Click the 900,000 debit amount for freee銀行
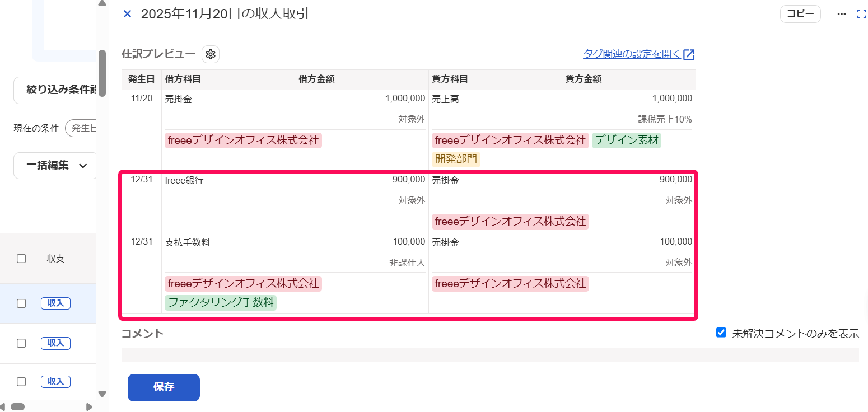This screenshot has height=412, width=868. [409, 180]
